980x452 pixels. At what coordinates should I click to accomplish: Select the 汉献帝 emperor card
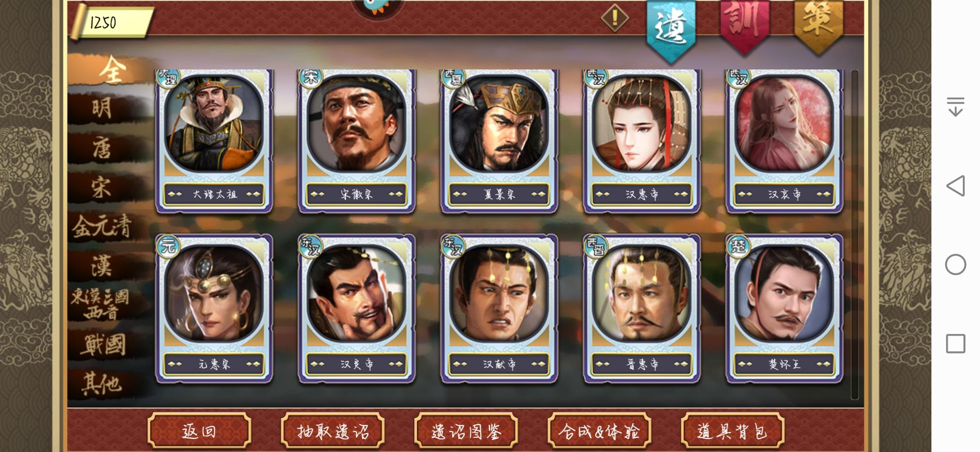(499, 309)
